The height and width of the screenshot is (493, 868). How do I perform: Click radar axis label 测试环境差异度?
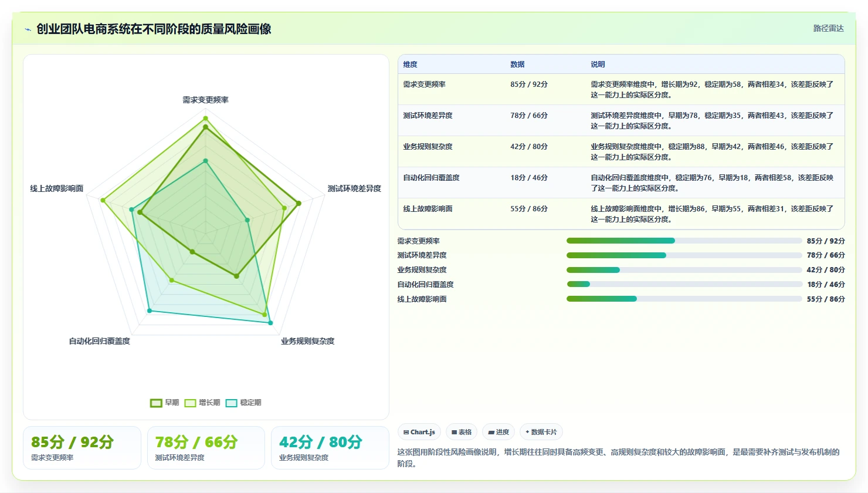click(354, 188)
